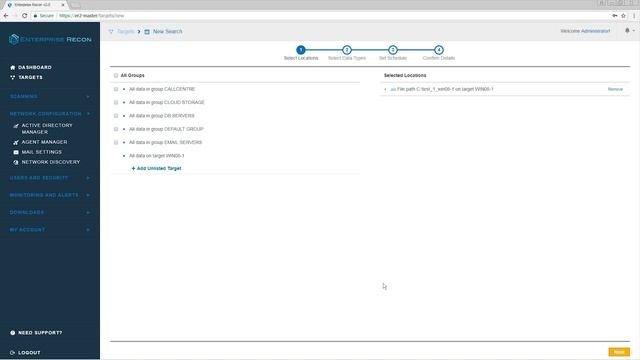Click the Targets filter icon in breadcrumb
The width and height of the screenshot is (640, 360).
coord(111,31)
